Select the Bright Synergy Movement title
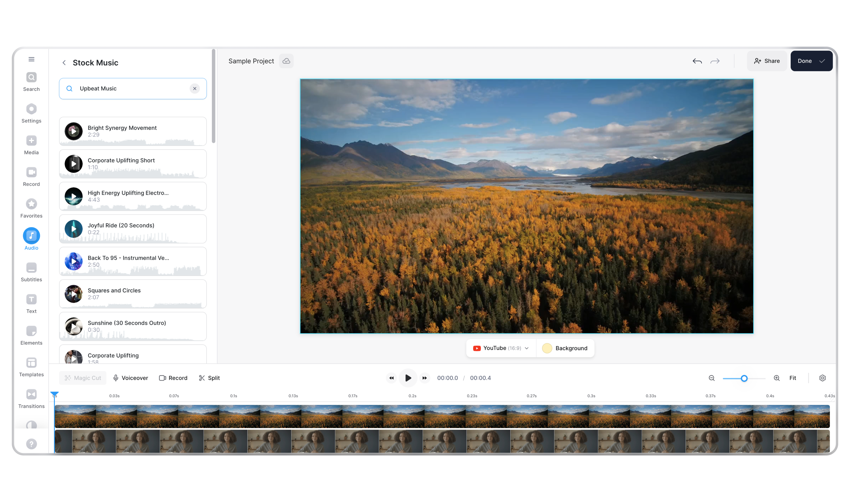Image resolution: width=850 pixels, height=504 pixels. point(122,128)
